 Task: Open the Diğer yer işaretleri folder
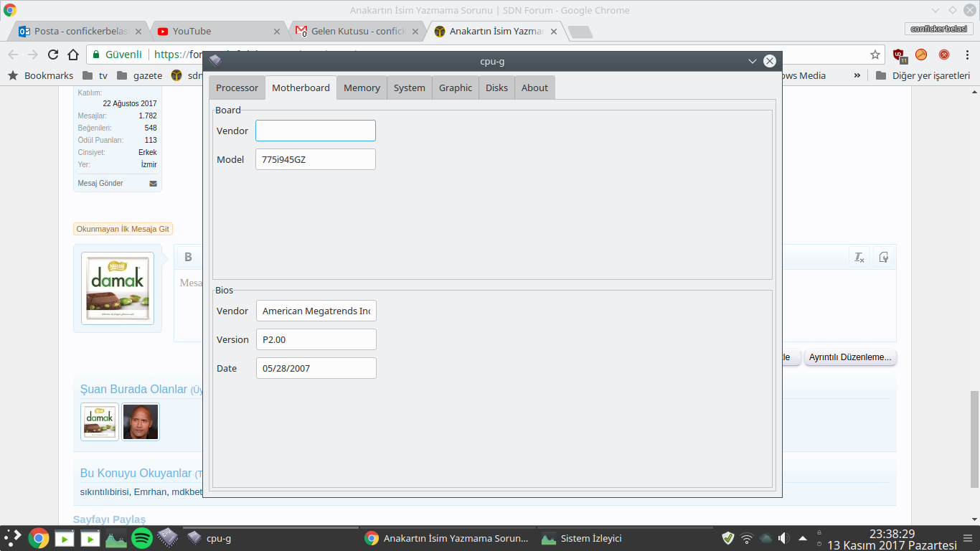coord(923,75)
